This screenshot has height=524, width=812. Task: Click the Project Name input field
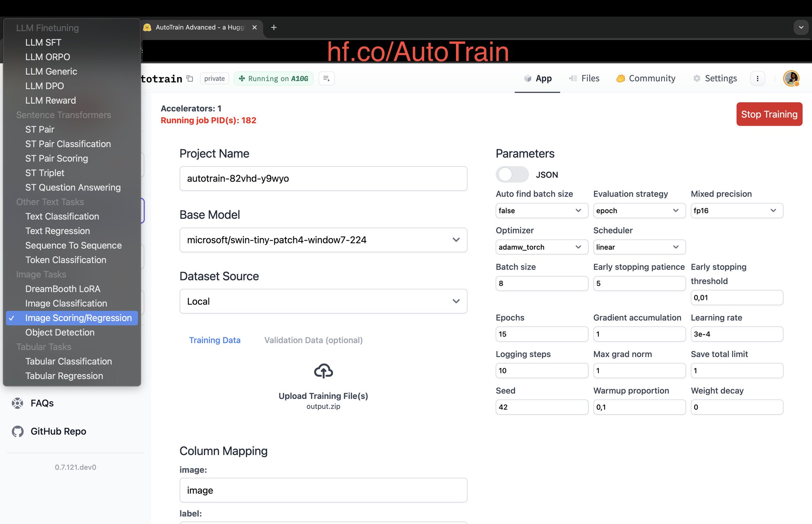point(323,178)
